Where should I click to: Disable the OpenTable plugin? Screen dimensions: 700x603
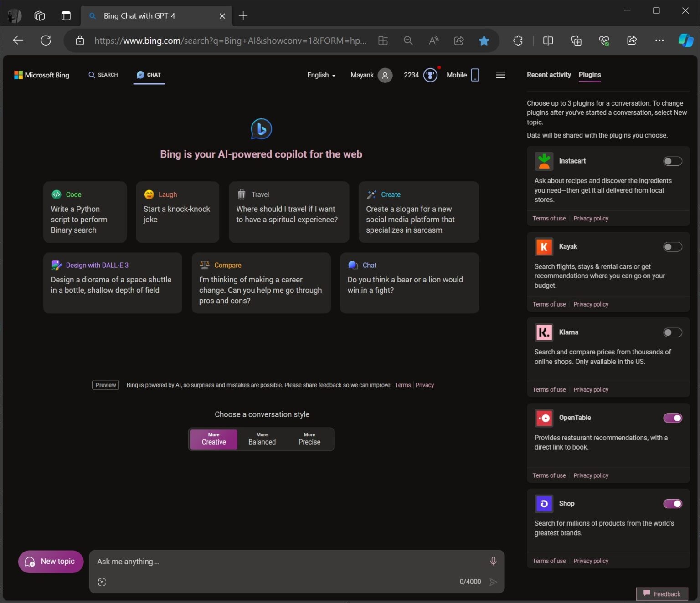tap(673, 418)
